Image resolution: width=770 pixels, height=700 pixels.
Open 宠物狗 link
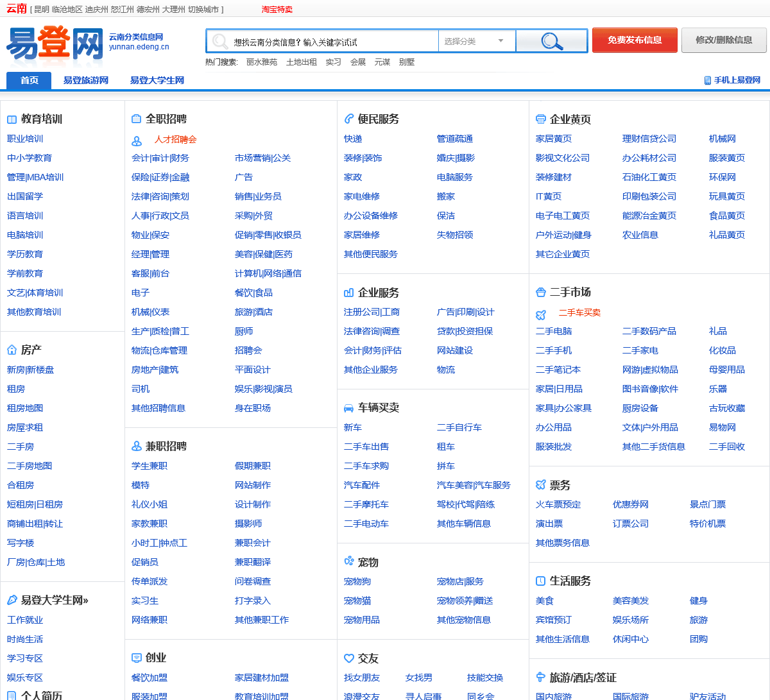pos(357,581)
